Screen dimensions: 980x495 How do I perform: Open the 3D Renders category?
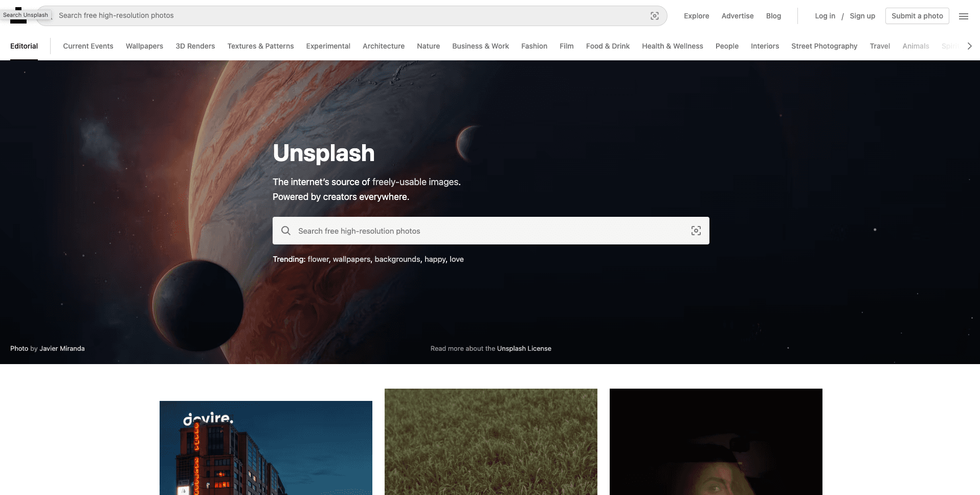click(195, 46)
